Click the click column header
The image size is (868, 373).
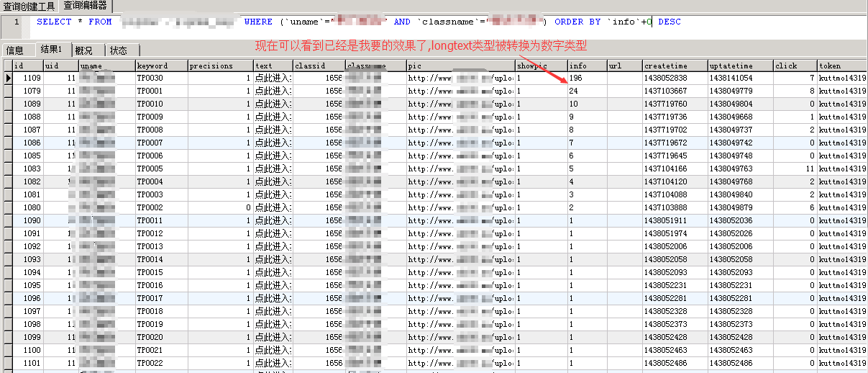(795, 66)
